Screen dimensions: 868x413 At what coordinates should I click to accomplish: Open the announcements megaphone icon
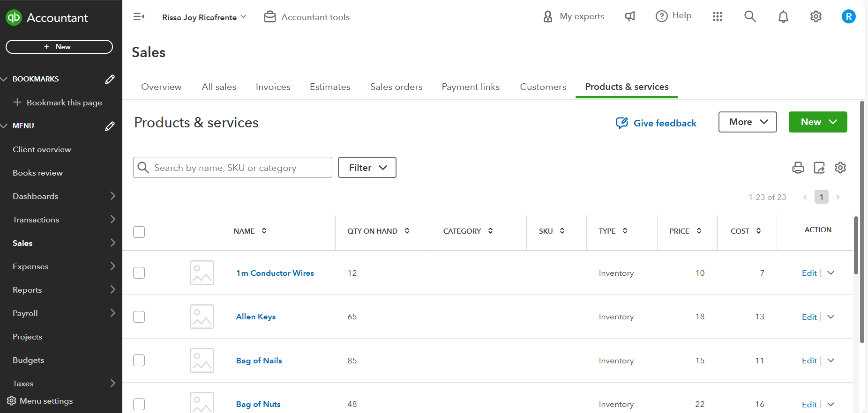[630, 17]
